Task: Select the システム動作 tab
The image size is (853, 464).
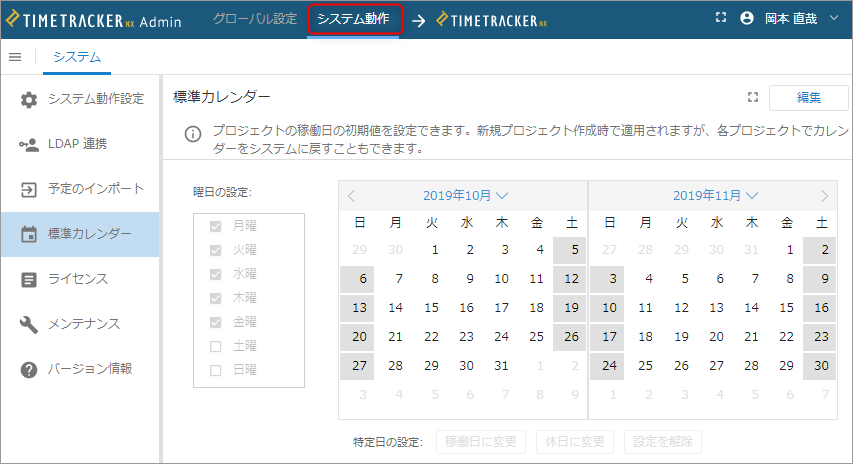Action: point(354,19)
